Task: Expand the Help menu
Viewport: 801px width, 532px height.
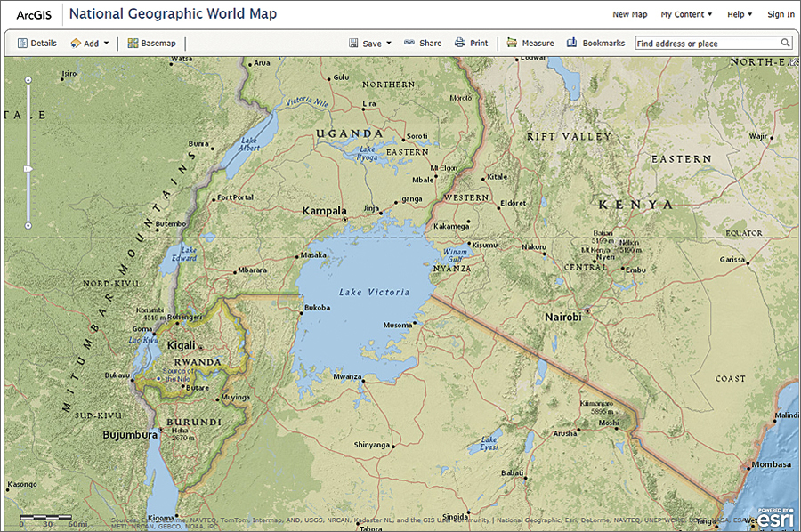Action: (740, 14)
